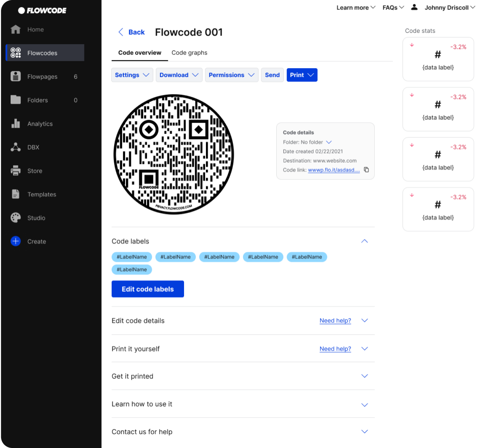Open the Templates document icon

pos(16,194)
